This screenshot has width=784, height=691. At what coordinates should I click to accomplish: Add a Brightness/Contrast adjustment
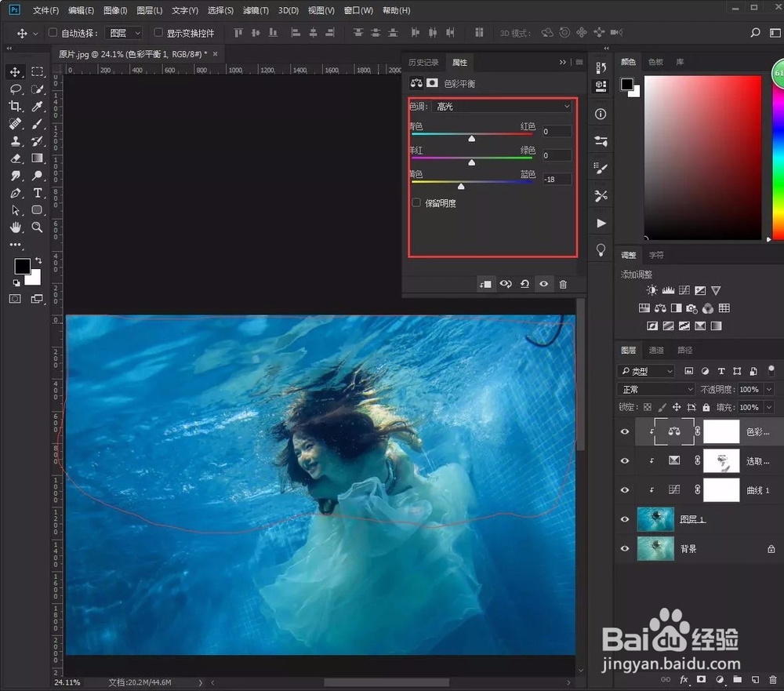(652, 290)
